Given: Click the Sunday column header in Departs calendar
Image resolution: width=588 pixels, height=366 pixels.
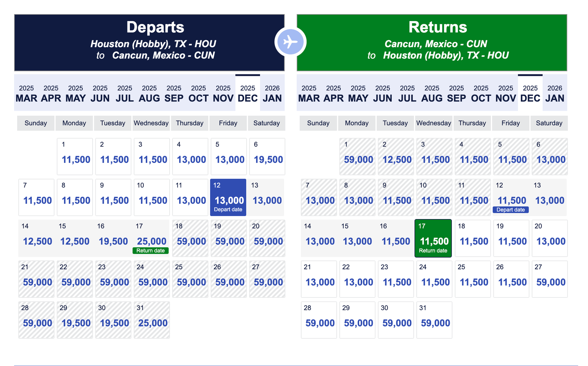Looking at the screenshot, I should coord(36,123).
